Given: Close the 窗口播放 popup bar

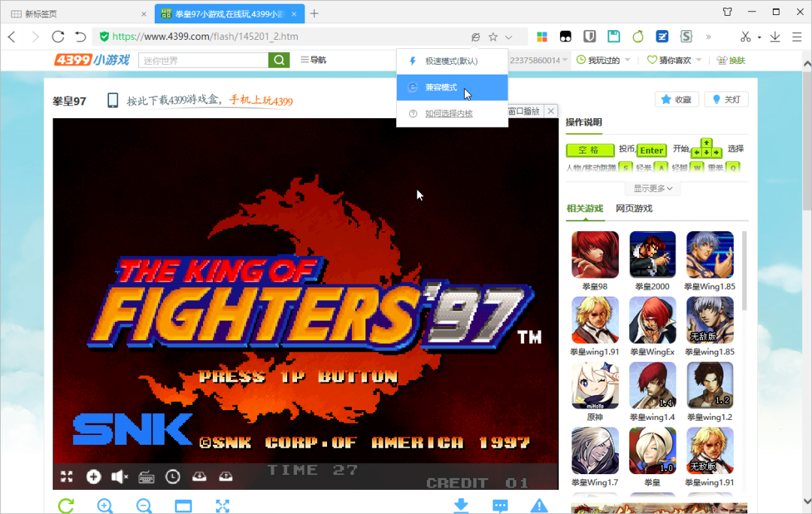Looking at the screenshot, I should (551, 111).
